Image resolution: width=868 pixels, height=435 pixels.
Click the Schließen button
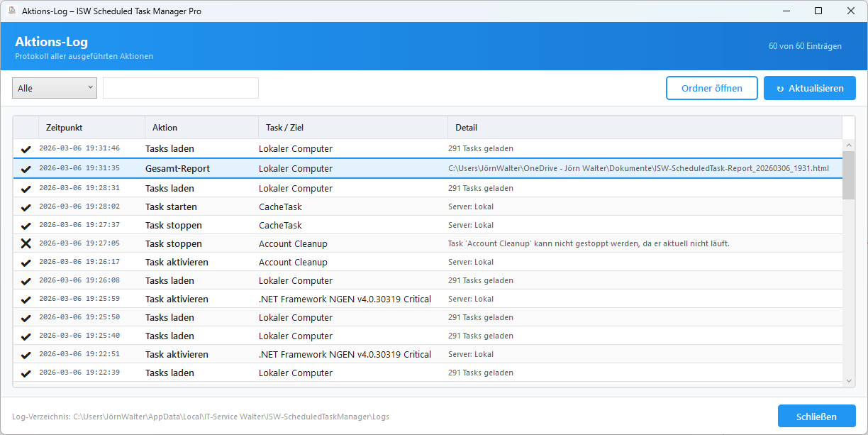[816, 417]
